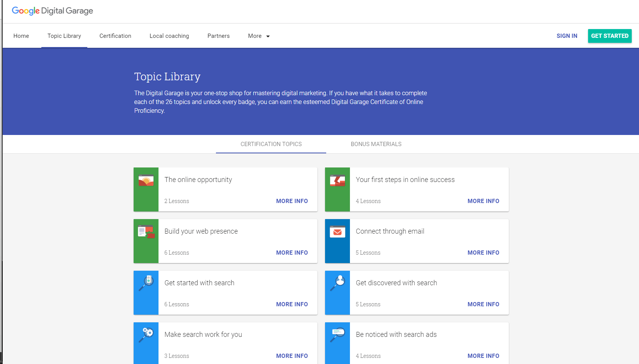Click 'Get discovered with search' title
Screen dimensions: 639x364
[396, 283]
